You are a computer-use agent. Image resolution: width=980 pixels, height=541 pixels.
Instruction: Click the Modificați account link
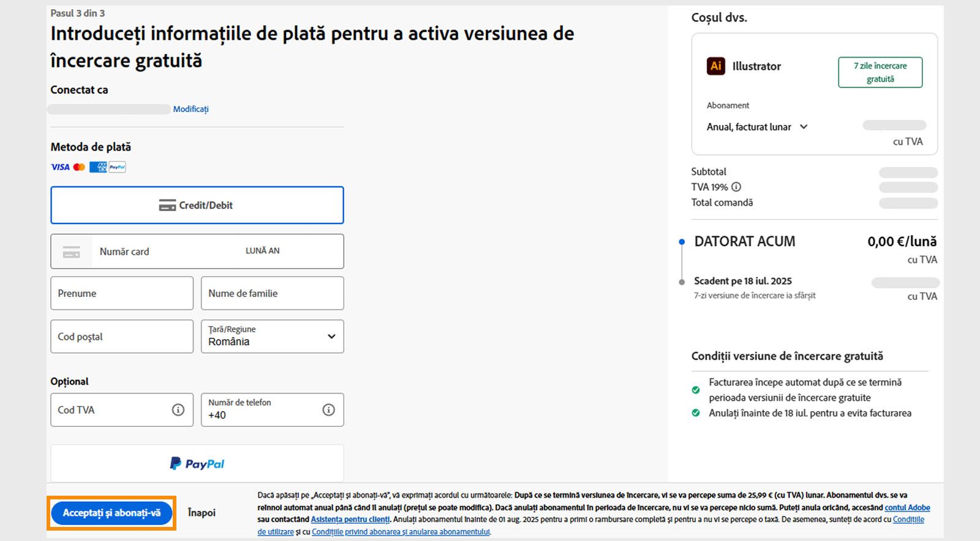tap(190, 110)
